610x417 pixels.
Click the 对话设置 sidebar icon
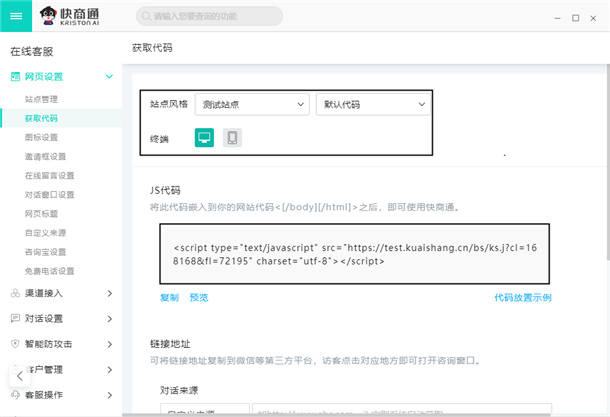pyautogui.click(x=15, y=319)
